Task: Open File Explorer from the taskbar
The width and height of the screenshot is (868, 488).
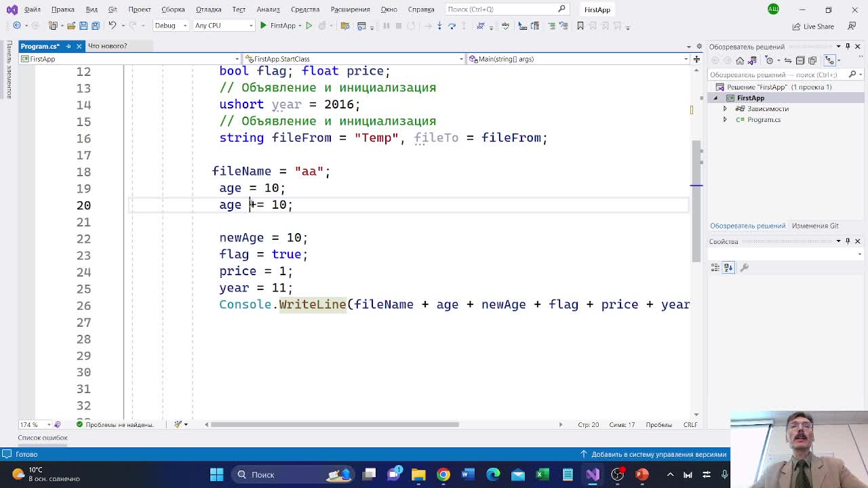Action: tap(418, 474)
